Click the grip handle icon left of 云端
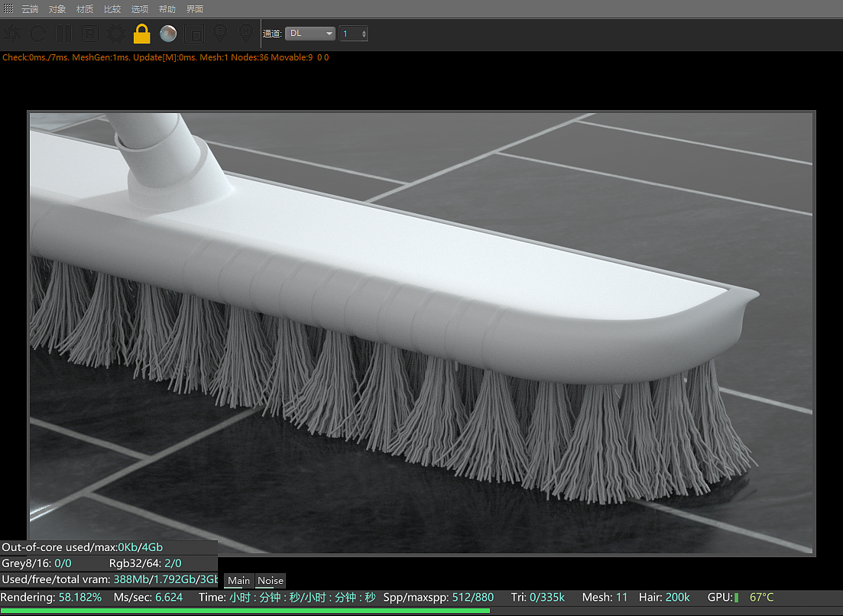The width and height of the screenshot is (843, 616). point(8,8)
